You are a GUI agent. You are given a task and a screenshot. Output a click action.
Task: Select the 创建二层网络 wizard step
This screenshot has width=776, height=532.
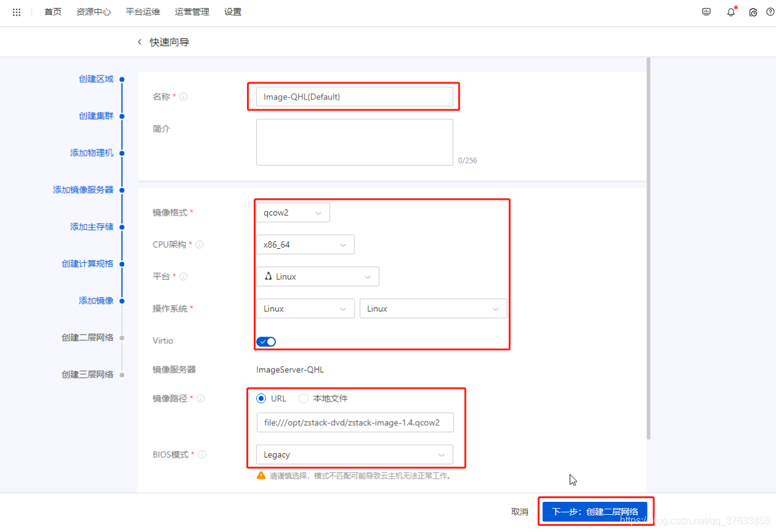click(x=87, y=337)
